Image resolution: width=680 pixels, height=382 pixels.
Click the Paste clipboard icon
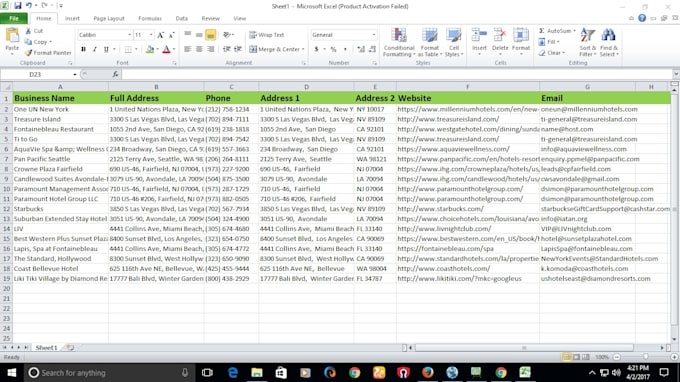pos(12,36)
